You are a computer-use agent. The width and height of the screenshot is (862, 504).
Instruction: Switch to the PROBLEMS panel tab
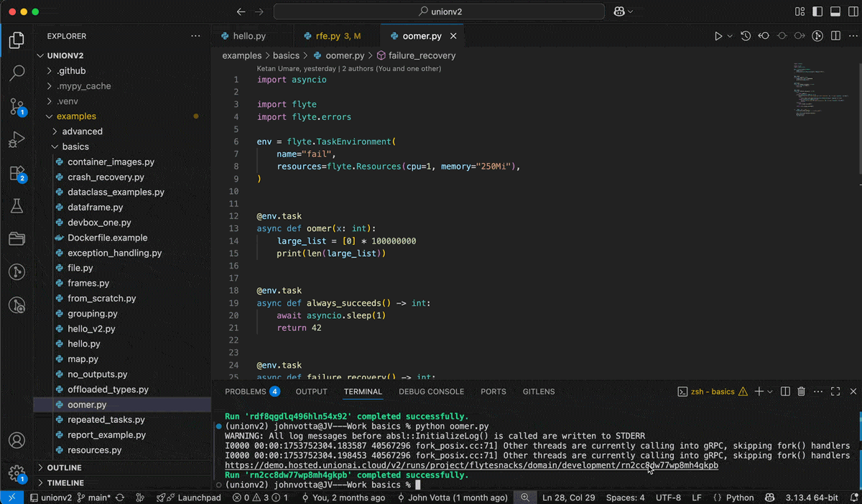[246, 391]
